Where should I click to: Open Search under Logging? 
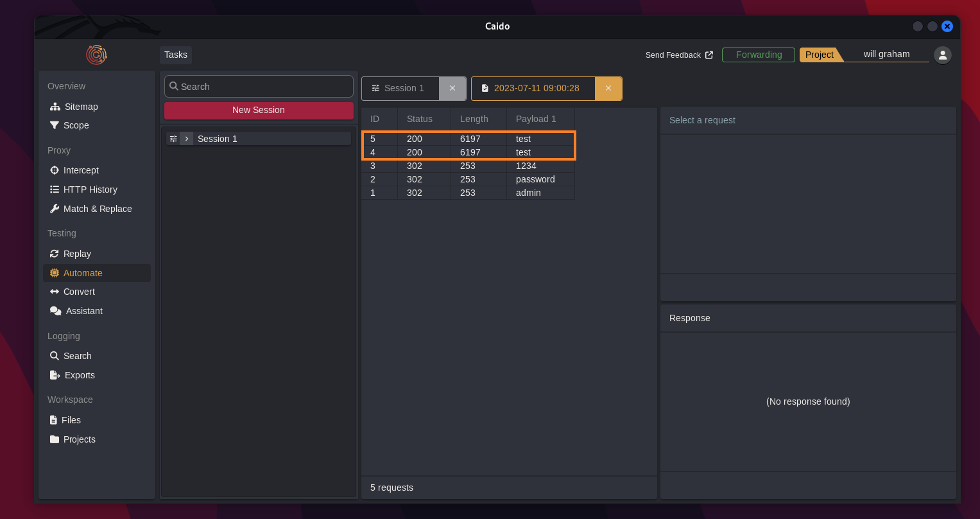[x=97, y=356]
